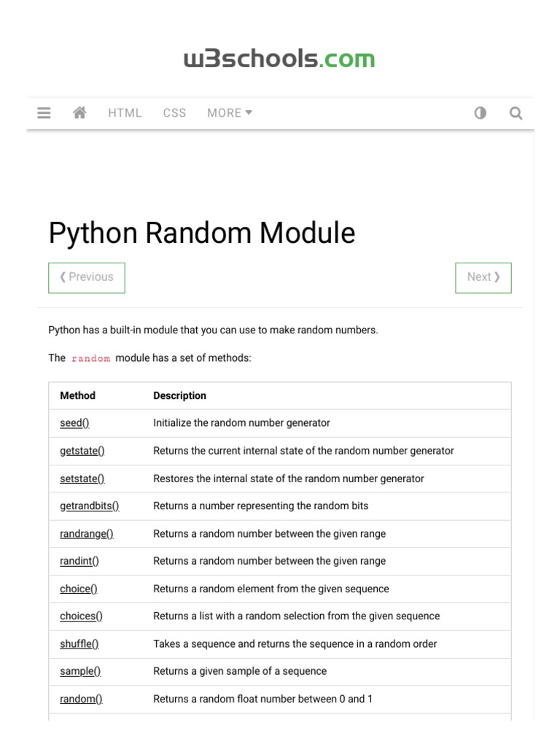Screen dimensions: 560x747
Task: Click the Next button
Action: tap(483, 277)
